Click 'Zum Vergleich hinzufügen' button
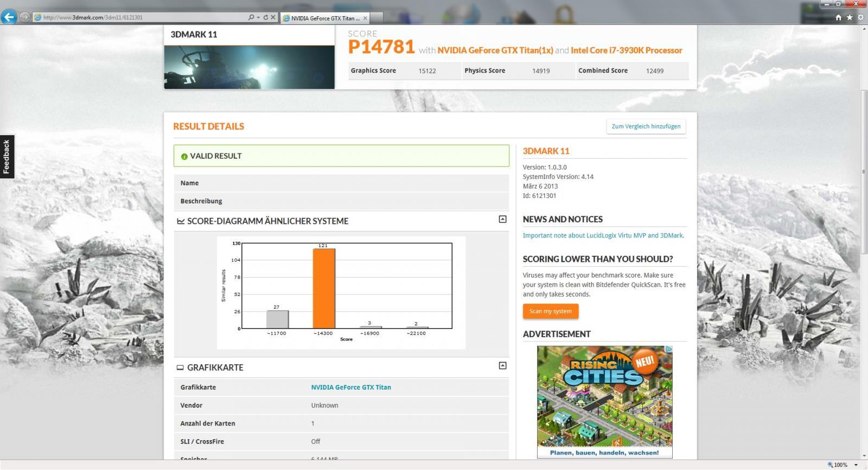 coord(646,126)
